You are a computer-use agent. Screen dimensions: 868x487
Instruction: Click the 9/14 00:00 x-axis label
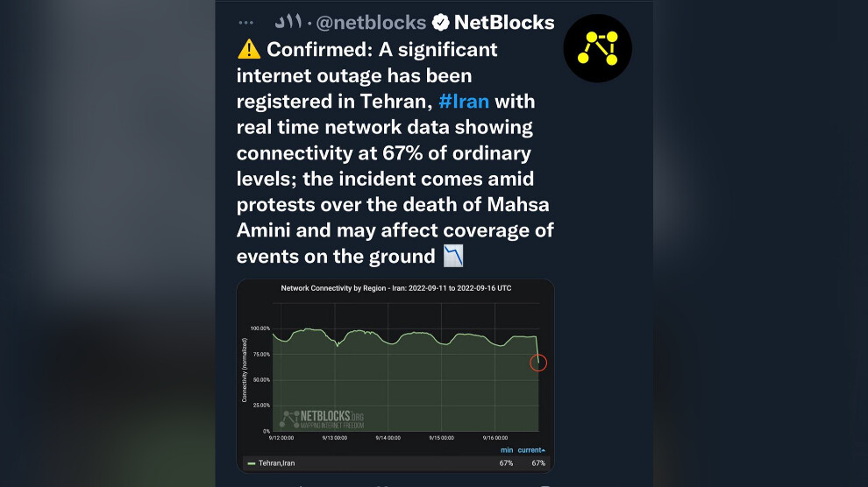388,437
